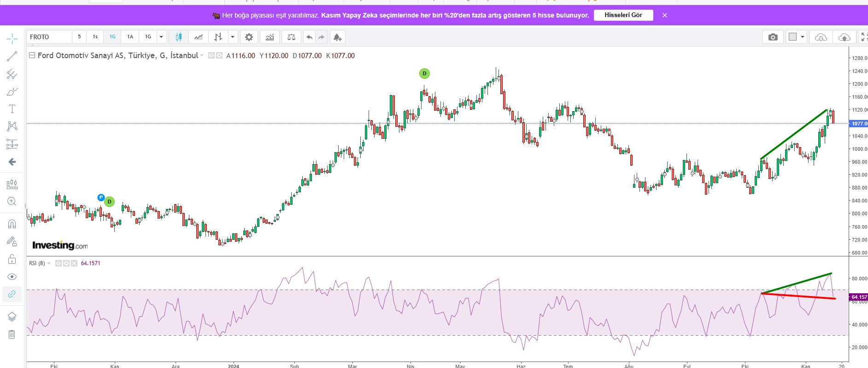Remove the RSI indicator with X
The height and width of the screenshot is (368, 868).
(x=74, y=263)
